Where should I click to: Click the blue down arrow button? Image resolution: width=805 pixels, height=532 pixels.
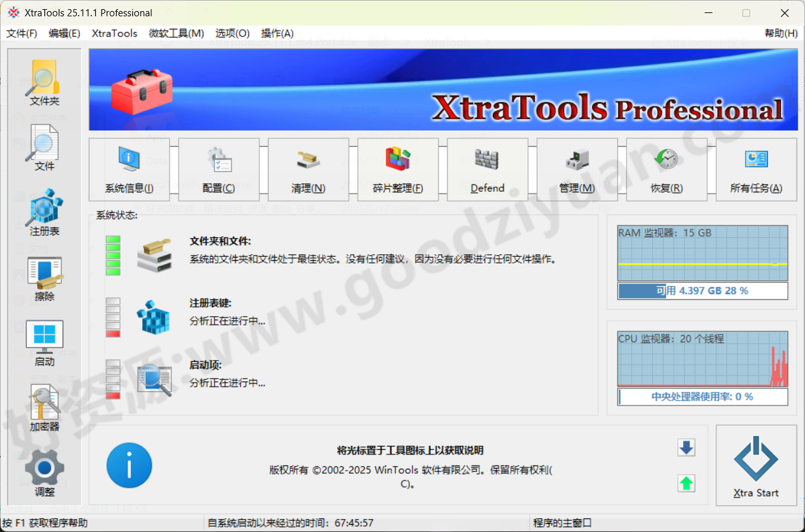(686, 448)
